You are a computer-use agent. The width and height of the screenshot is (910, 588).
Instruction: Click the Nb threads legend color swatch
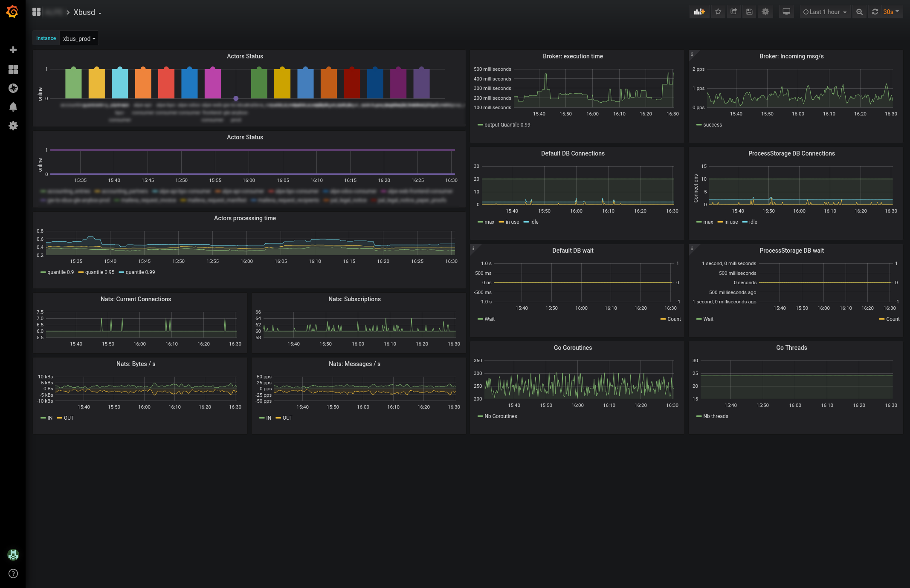[x=698, y=416]
